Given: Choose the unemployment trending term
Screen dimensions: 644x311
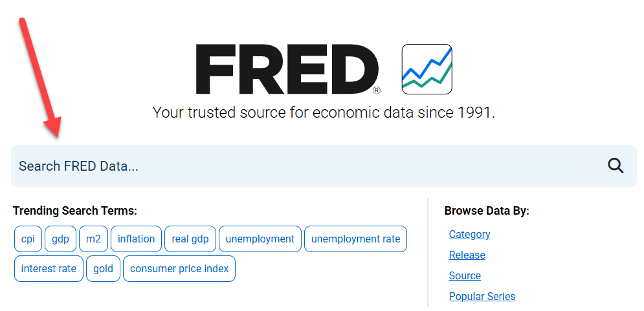Looking at the screenshot, I should (260, 239).
